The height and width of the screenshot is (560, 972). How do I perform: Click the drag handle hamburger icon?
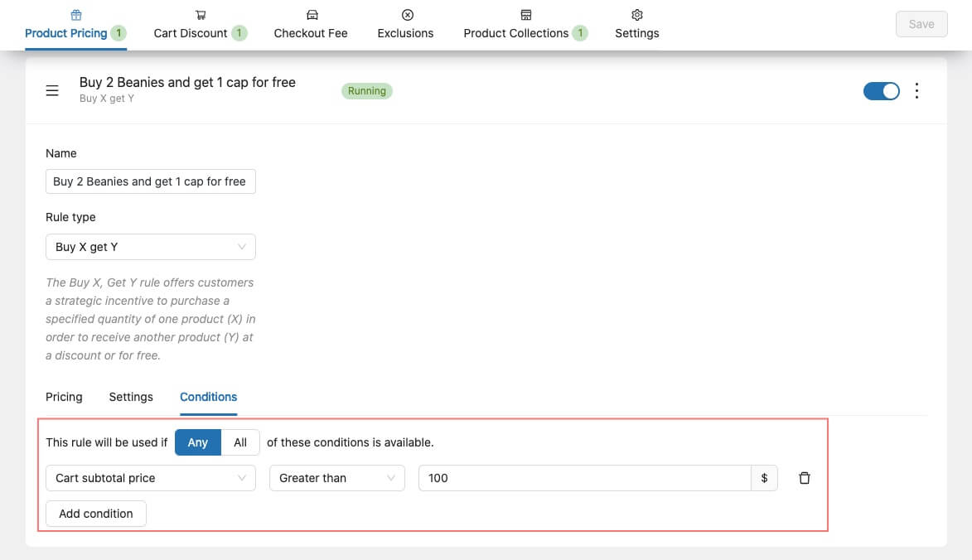(x=52, y=91)
